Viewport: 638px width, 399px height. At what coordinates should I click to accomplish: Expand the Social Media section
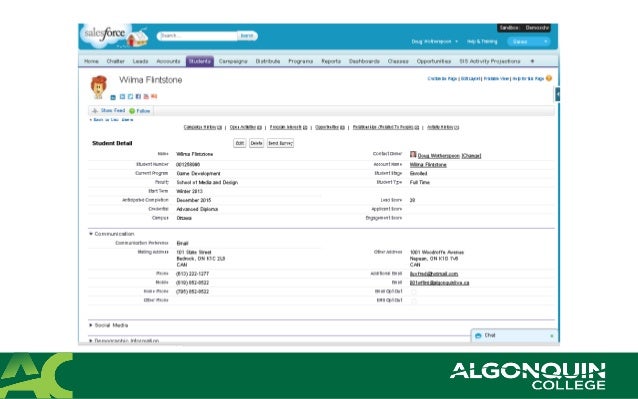click(x=91, y=325)
